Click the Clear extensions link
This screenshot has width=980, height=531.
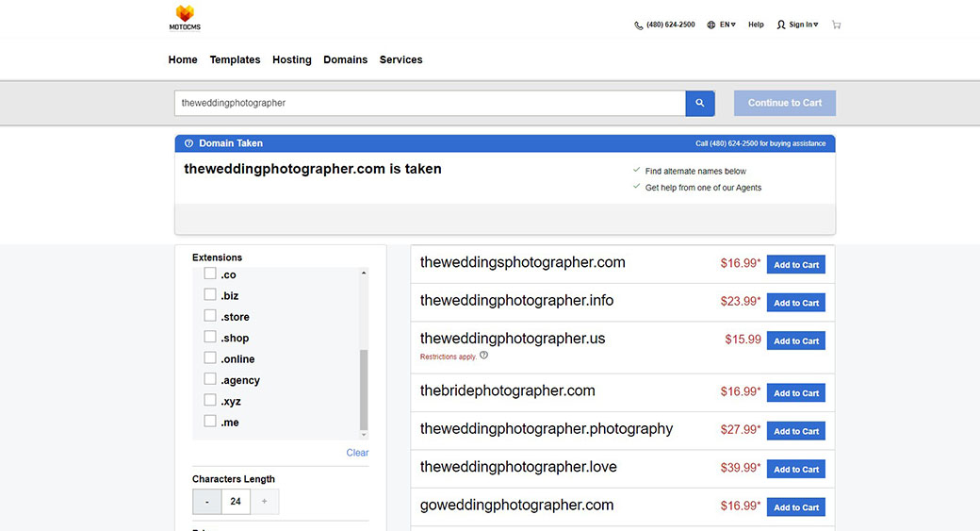(357, 453)
